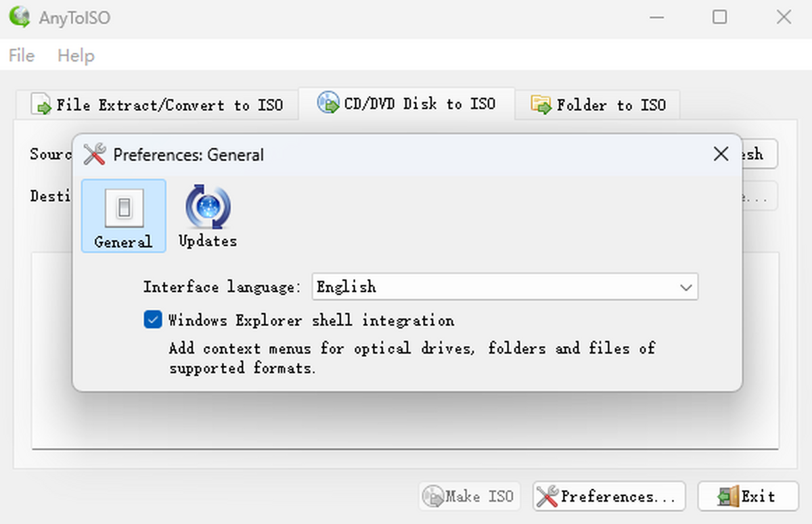Minimize the AnyToISO window
812x524 pixels.
pyautogui.click(x=656, y=18)
